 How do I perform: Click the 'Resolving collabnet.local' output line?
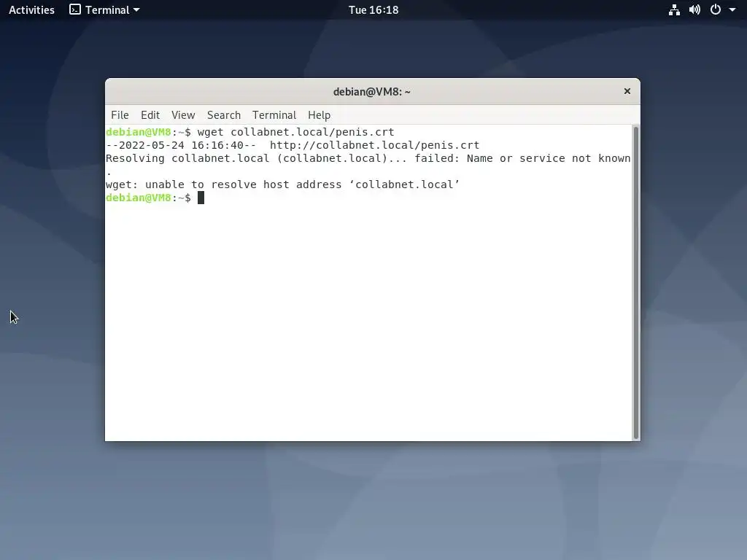click(368, 158)
